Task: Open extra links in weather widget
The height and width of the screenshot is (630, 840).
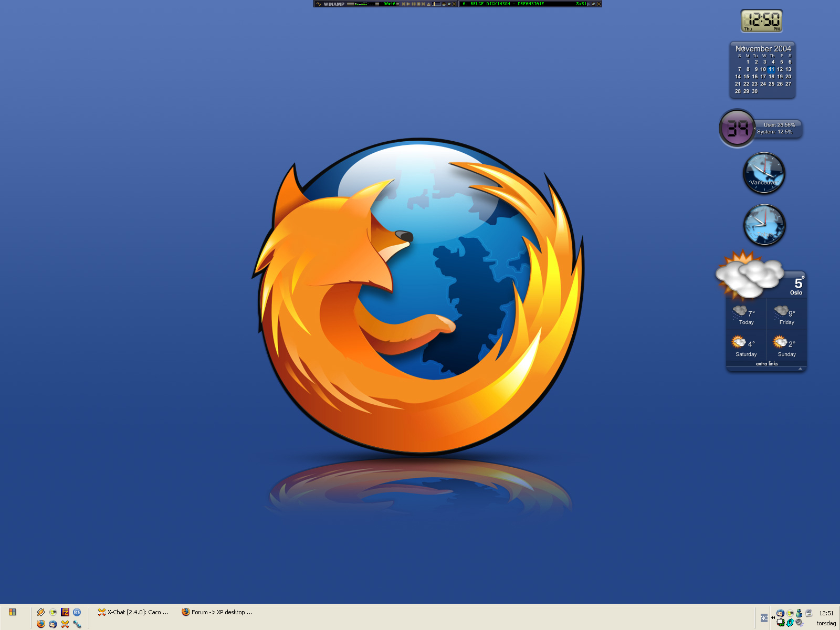Action: click(x=766, y=363)
